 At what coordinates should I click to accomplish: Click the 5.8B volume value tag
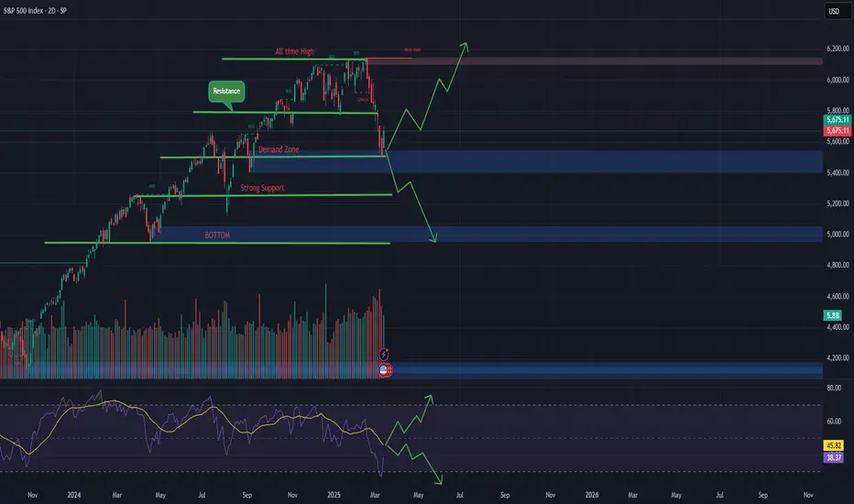click(833, 315)
